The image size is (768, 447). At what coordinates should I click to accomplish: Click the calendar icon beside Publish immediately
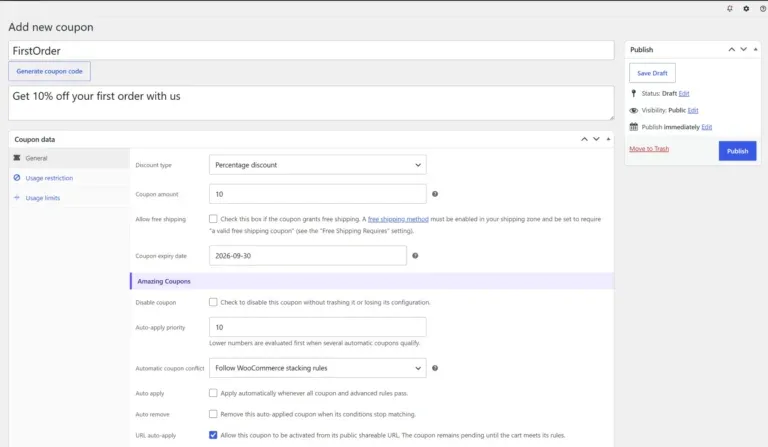634,127
